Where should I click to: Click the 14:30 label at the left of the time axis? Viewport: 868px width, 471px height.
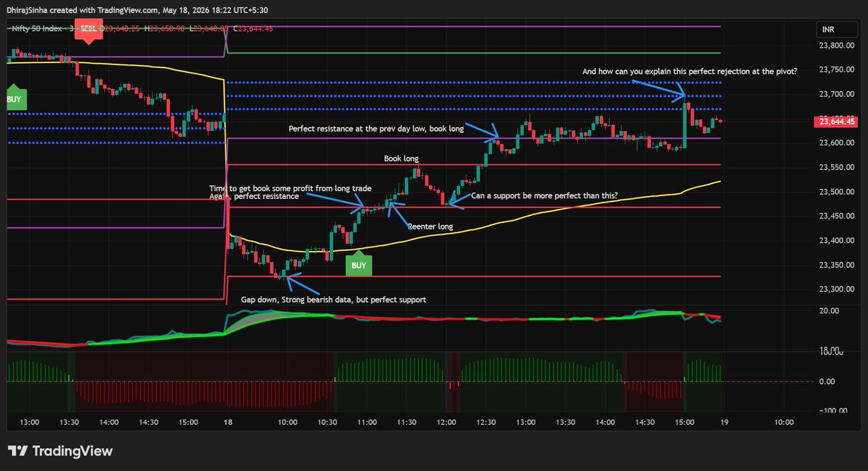pyautogui.click(x=149, y=422)
